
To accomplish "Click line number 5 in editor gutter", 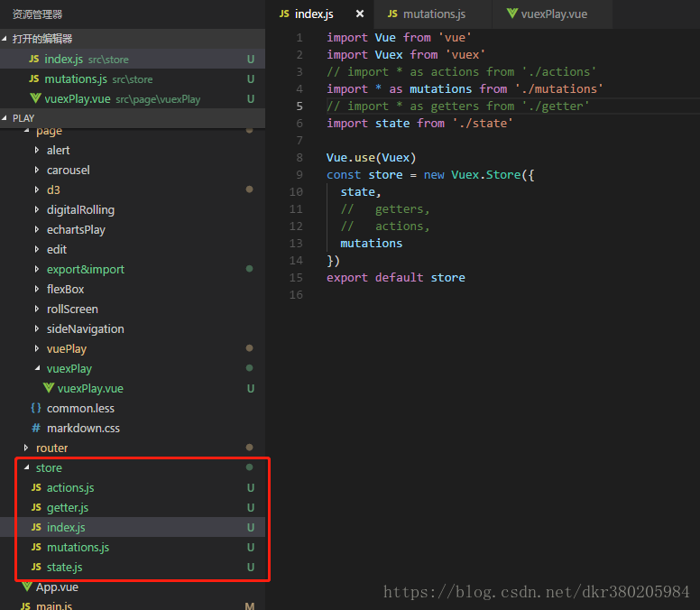I will (299, 106).
